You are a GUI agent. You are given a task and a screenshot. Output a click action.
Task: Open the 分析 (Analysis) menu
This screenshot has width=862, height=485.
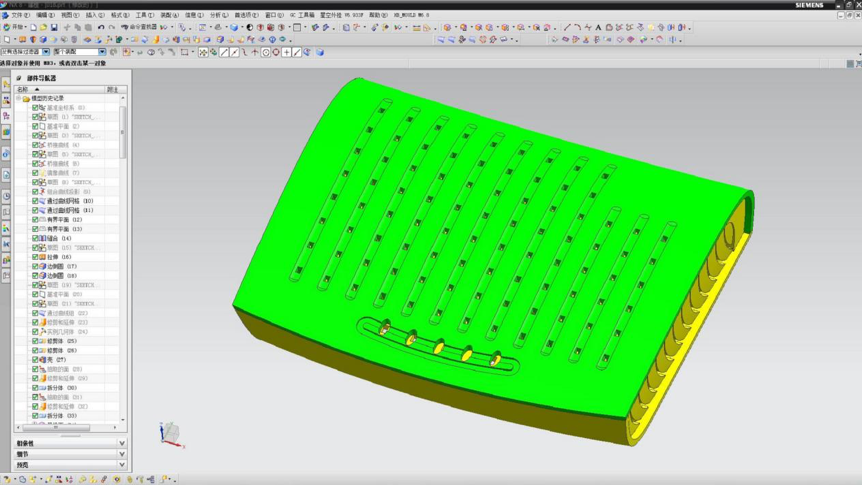219,15
